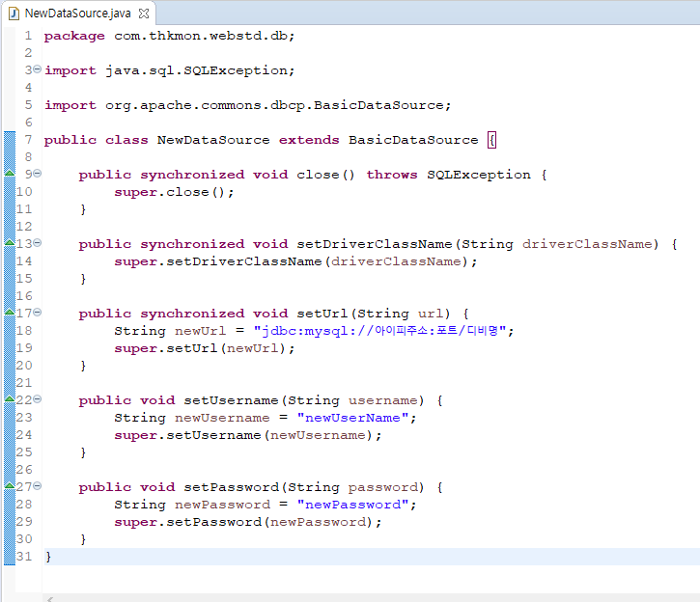
Task: Click the override marker at line 27
Action: pos(9,487)
